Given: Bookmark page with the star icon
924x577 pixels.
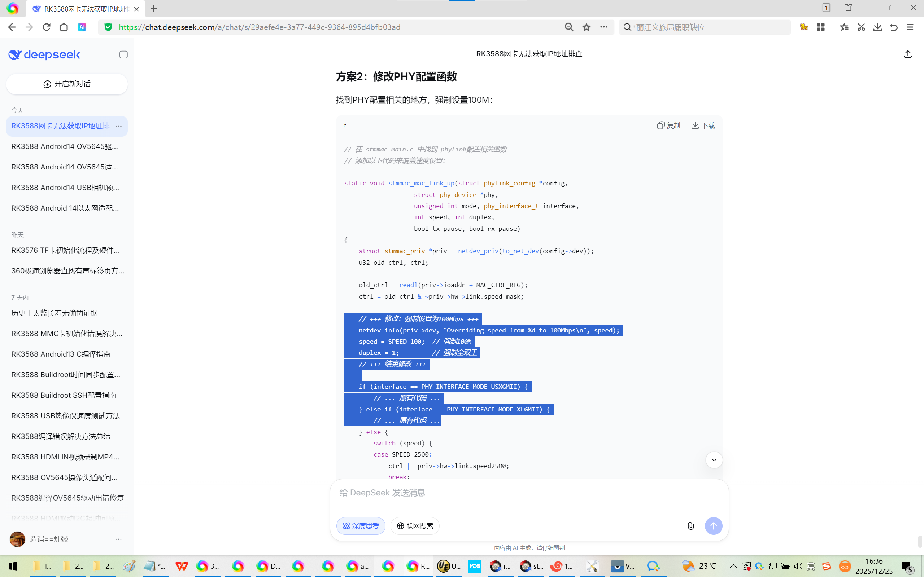Looking at the screenshot, I should click(587, 27).
